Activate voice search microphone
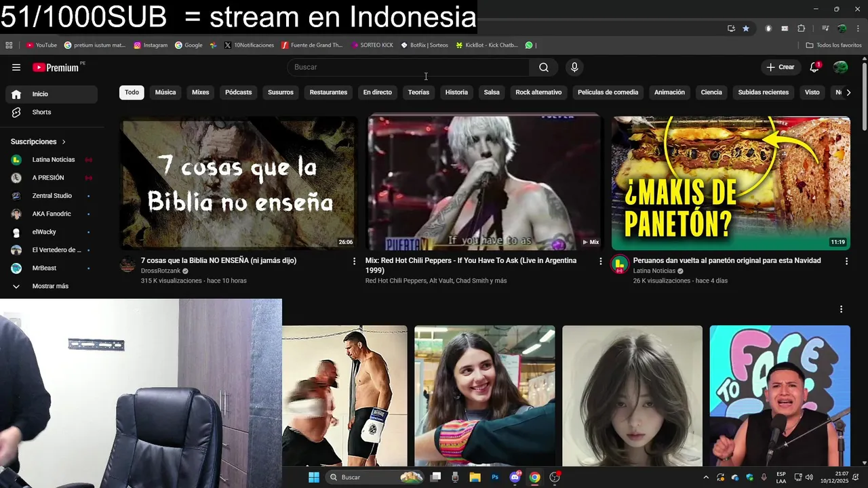The image size is (868, 488). point(574,67)
